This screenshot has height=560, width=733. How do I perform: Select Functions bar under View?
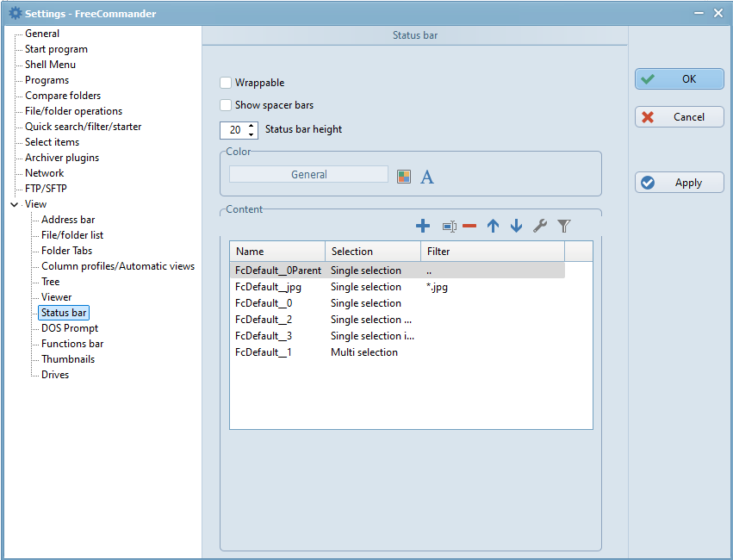[72, 344]
